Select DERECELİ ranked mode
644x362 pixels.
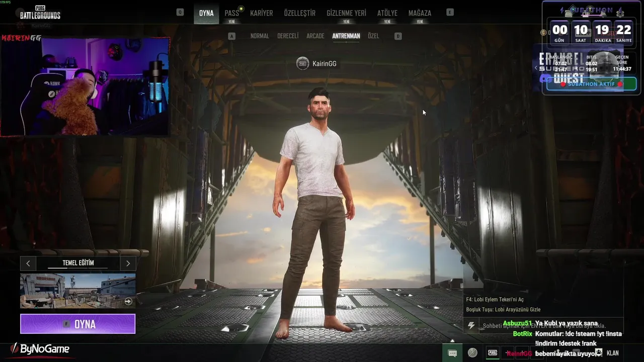(288, 36)
